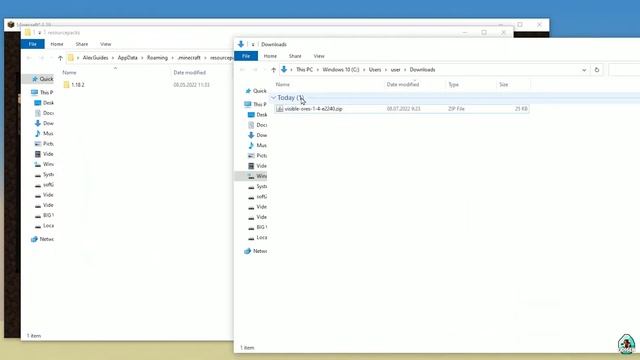This screenshot has height=360, width=640.
Task: Open the address bar history dropdown in Downloads
Action: click(584, 70)
